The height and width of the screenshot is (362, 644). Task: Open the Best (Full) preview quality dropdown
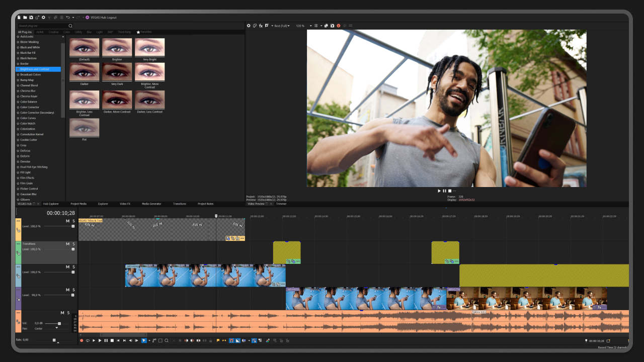(282, 25)
